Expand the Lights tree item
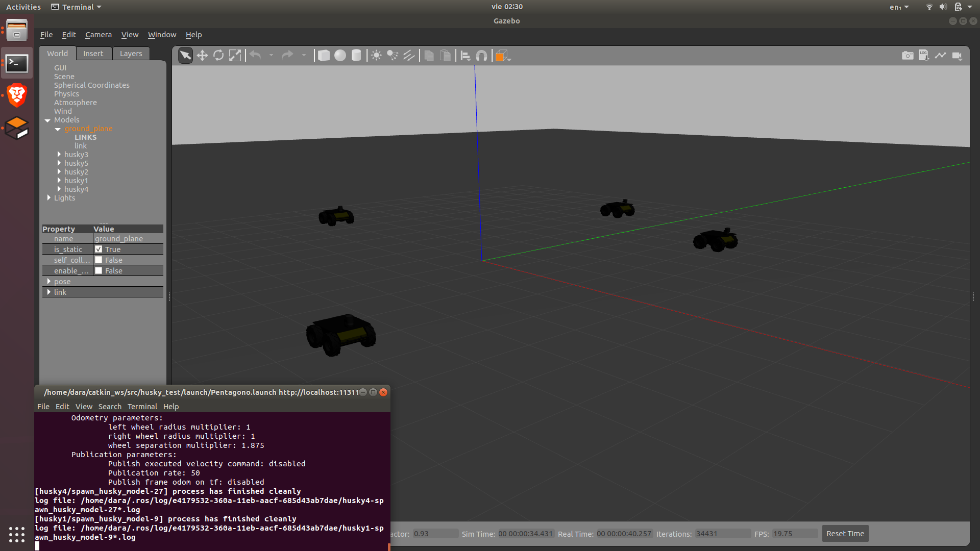980x551 pixels. pos(49,198)
